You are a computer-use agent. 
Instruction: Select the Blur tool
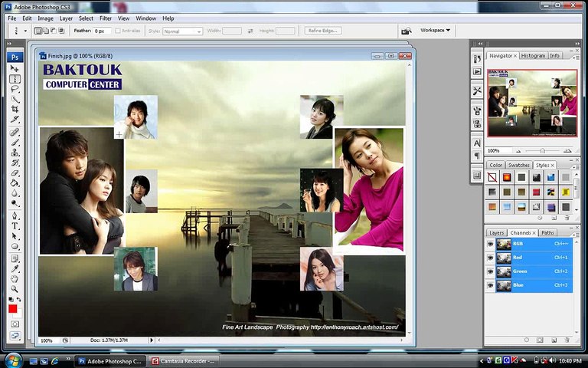[x=15, y=193]
